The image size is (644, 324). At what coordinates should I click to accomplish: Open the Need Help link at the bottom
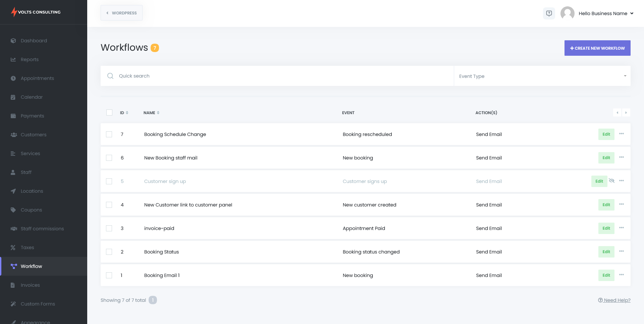(617, 300)
